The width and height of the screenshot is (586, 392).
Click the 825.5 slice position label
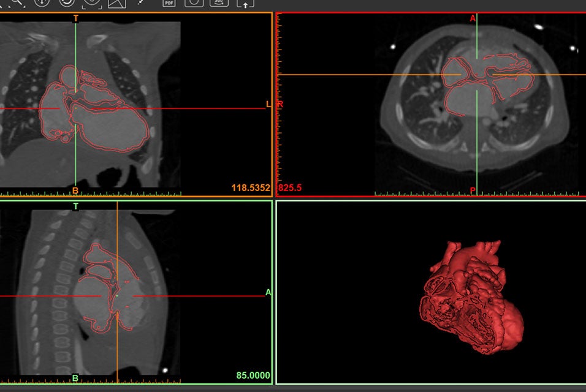point(289,188)
